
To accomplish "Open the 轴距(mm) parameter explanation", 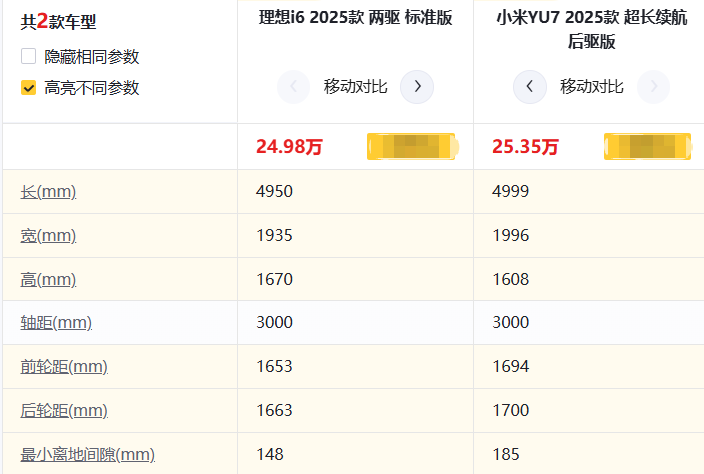I will coord(56,323).
